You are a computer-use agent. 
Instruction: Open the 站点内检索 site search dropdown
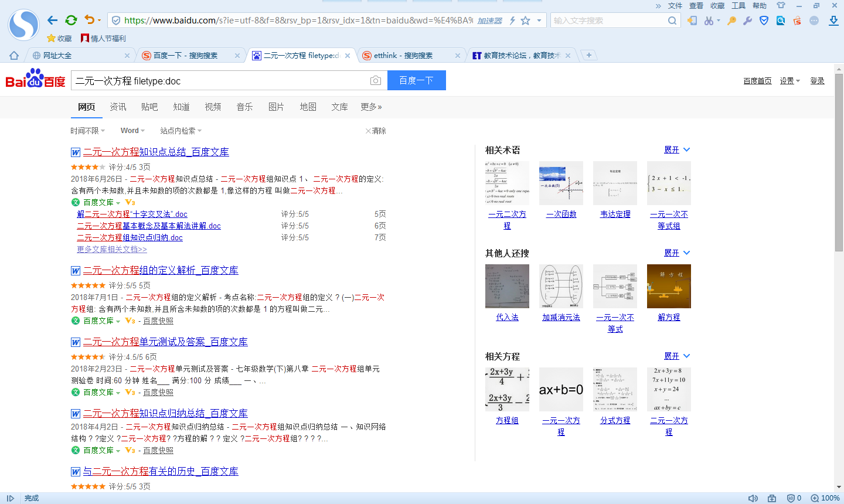tap(181, 131)
